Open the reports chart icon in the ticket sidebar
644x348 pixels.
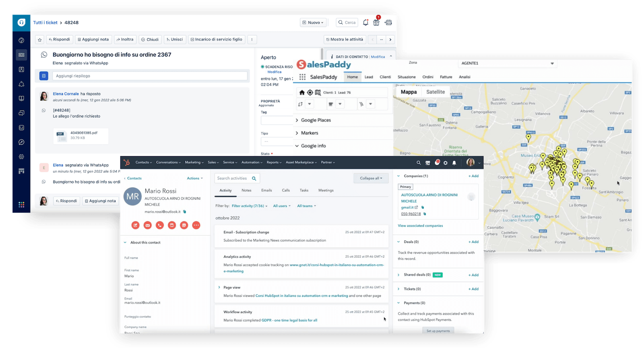coord(21,128)
